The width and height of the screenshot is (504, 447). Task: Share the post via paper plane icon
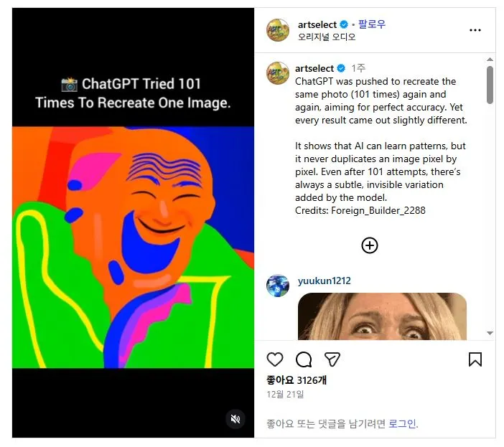(332, 359)
